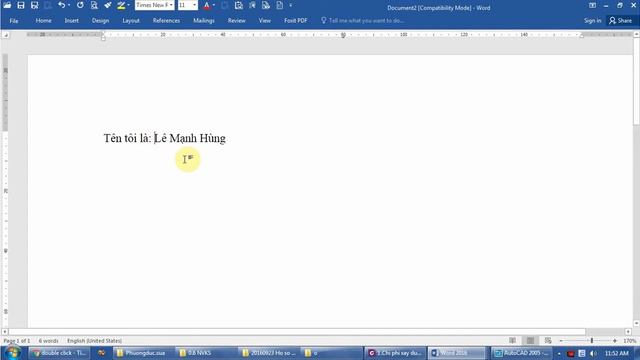Open the font size 11 dropdown
This screenshot has width=640, height=360.
[x=194, y=5]
